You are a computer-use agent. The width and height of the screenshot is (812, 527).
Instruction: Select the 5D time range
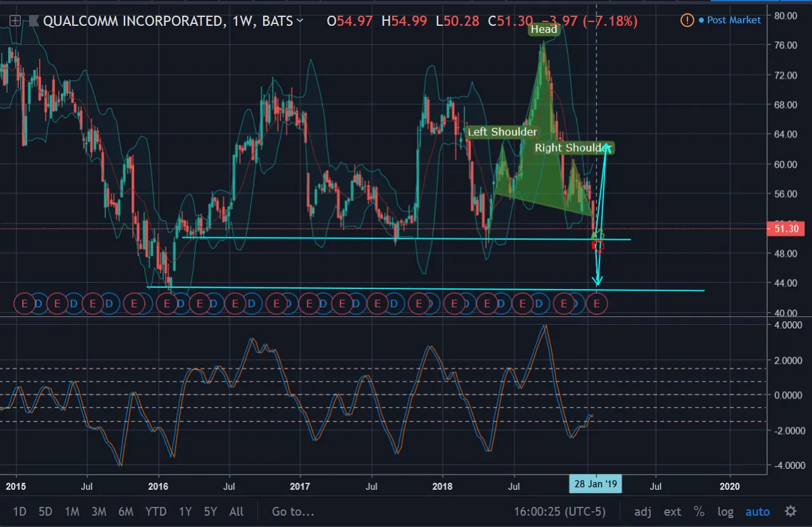(x=45, y=512)
